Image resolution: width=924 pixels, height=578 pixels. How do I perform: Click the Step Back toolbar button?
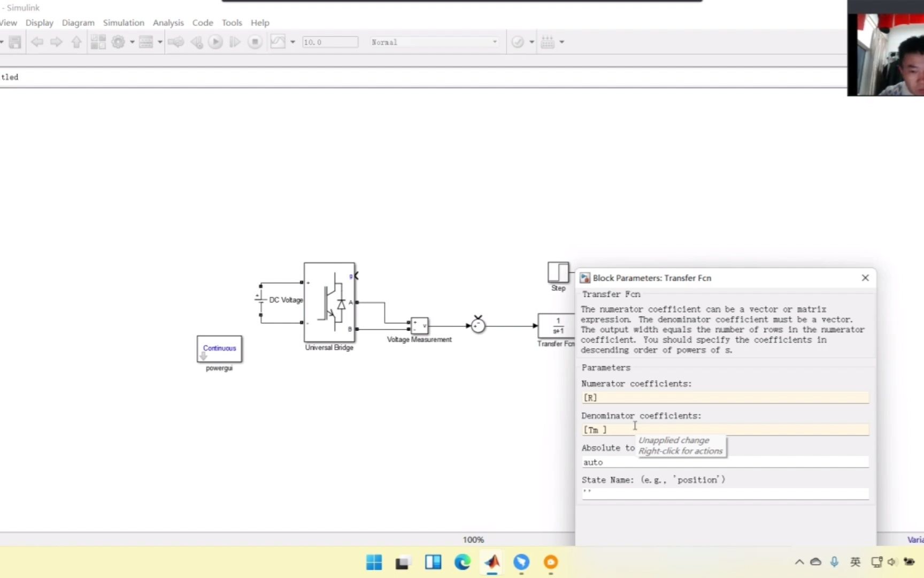pos(197,42)
